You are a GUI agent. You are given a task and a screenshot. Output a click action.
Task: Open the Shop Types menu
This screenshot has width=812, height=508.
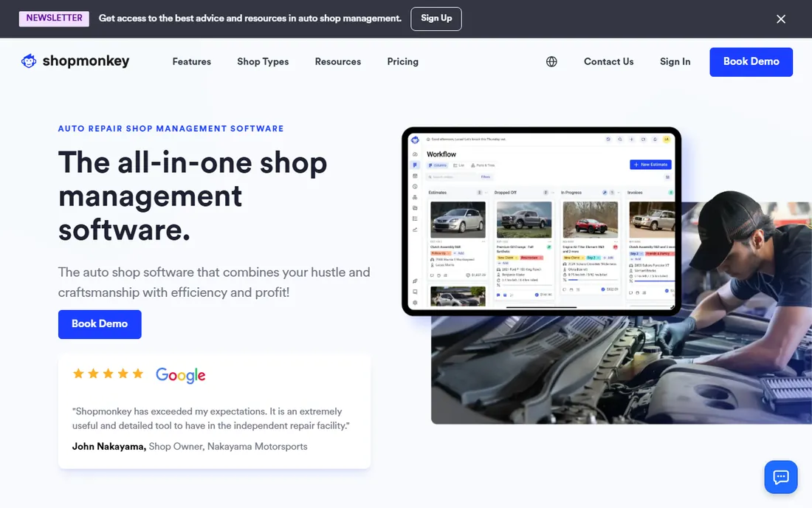click(x=263, y=61)
